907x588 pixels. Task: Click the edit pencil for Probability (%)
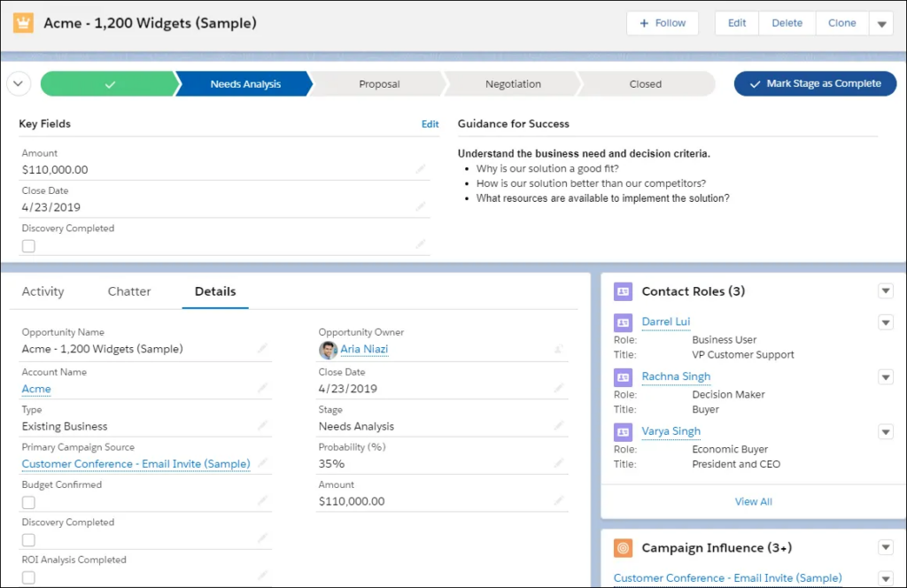558,463
